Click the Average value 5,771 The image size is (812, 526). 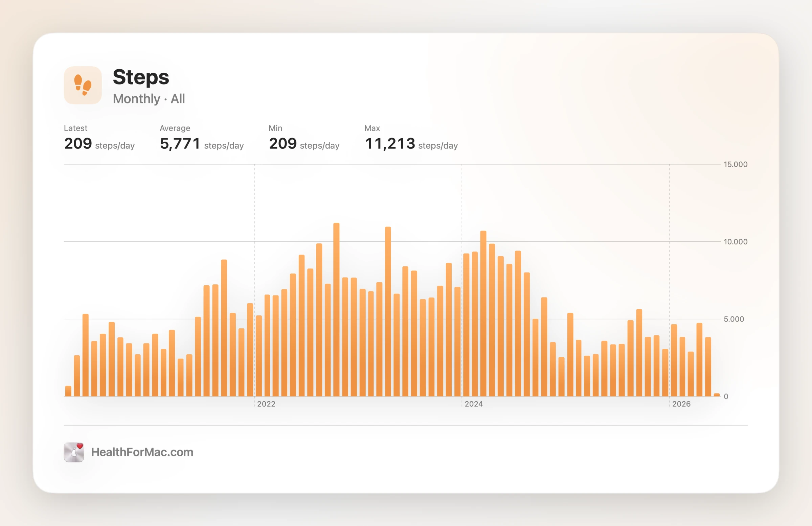click(x=180, y=144)
